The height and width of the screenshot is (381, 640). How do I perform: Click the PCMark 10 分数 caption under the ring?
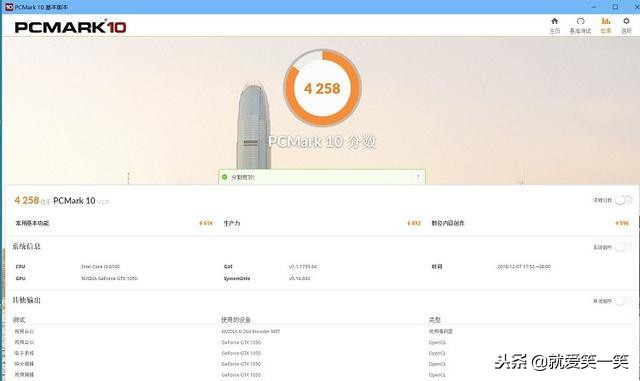[322, 142]
